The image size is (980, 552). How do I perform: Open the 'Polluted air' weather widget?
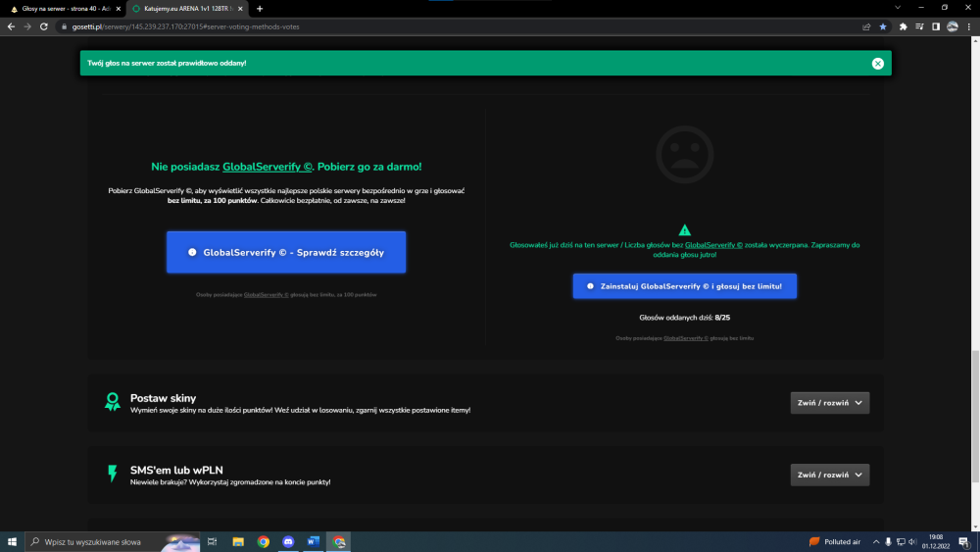click(x=835, y=542)
